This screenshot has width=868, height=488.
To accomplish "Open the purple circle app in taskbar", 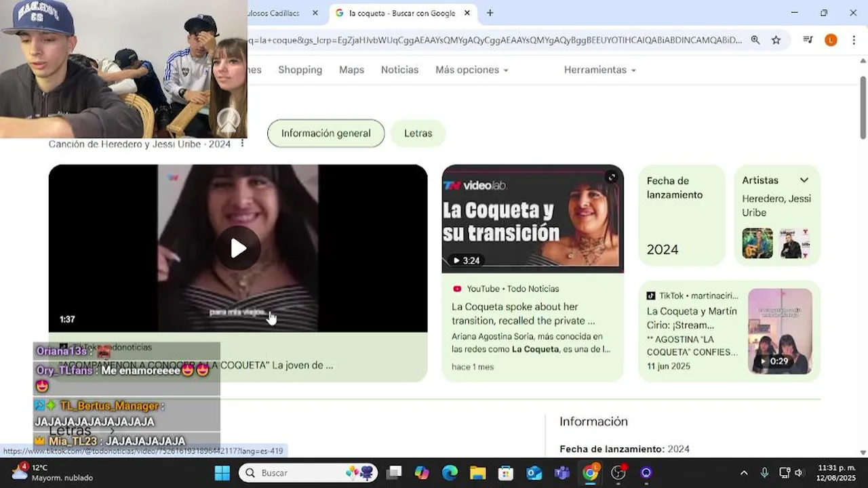I will pos(646,472).
